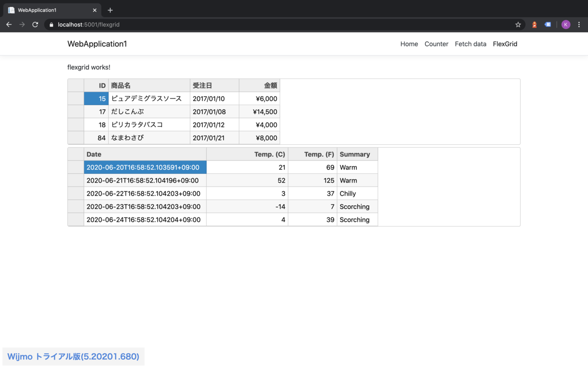The height and width of the screenshot is (368, 588).
Task: Select the 2020-06-22T16:58:52 date cell
Action: click(x=145, y=193)
